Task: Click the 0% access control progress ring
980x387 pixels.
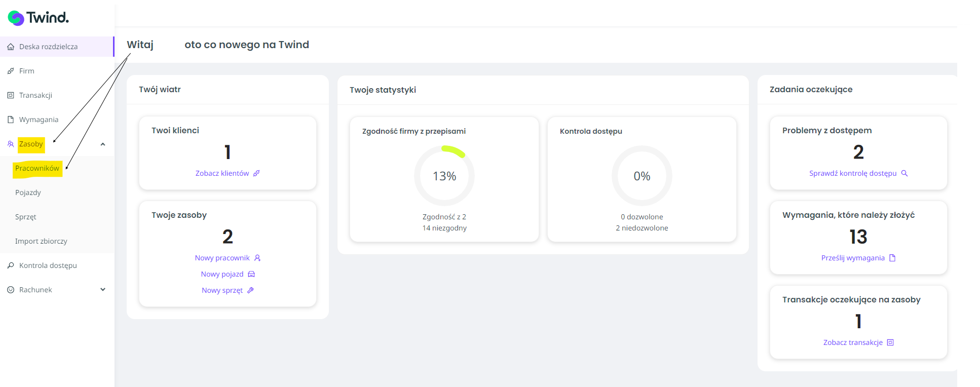Action: (642, 176)
